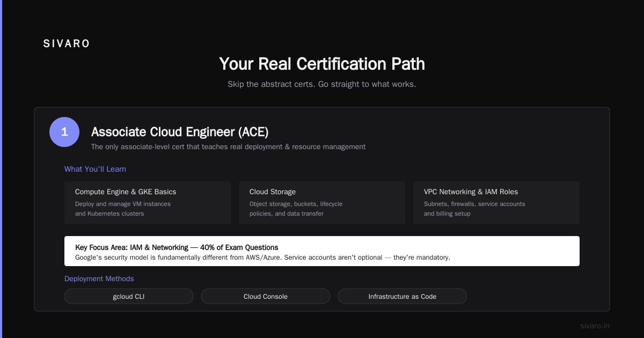Click 'The only associate-level cert' description text
This screenshot has width=644, height=338.
pos(228,146)
